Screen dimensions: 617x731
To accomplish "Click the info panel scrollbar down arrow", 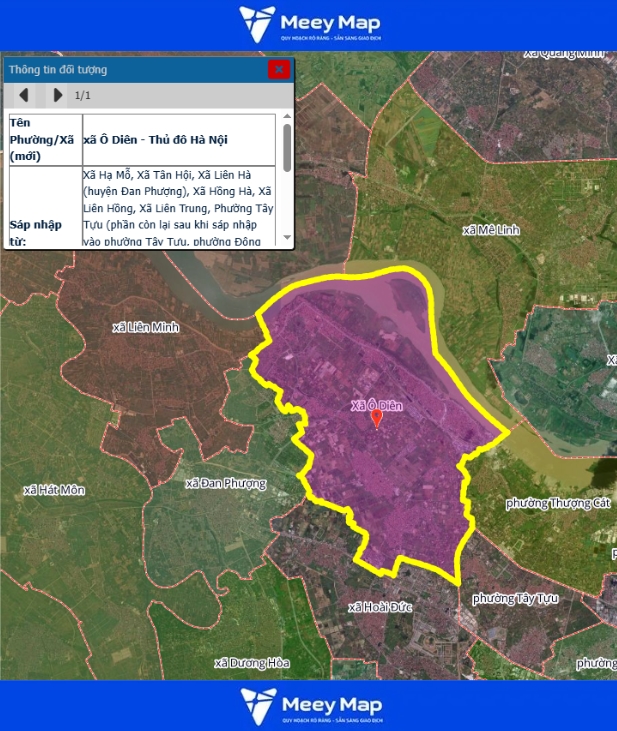I will (x=287, y=238).
